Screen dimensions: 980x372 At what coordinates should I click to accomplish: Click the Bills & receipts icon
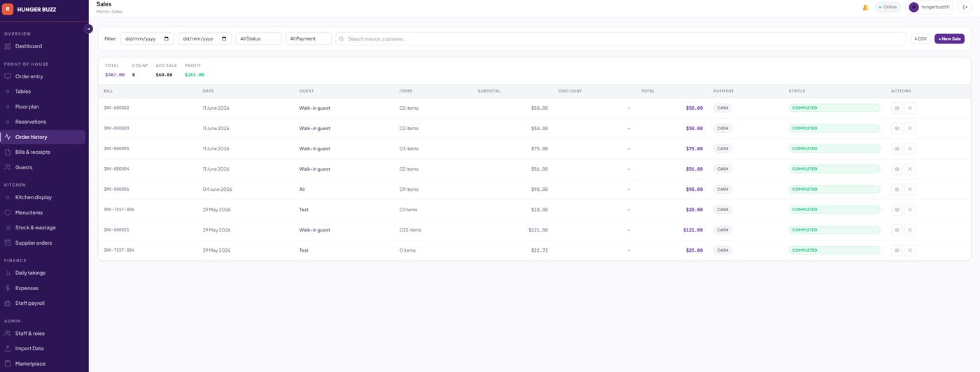click(x=8, y=152)
